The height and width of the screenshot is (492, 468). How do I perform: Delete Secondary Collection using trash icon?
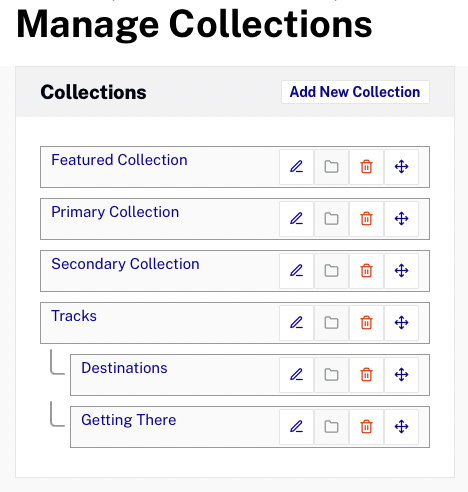[366, 271]
